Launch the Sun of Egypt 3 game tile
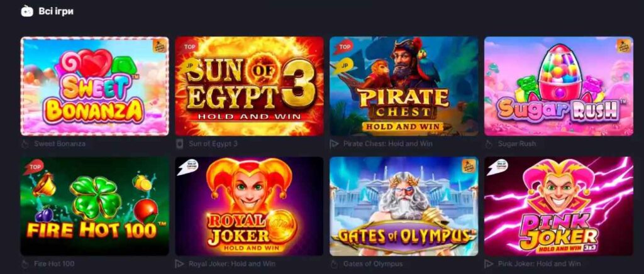This screenshot has height=274, width=644. [249, 86]
